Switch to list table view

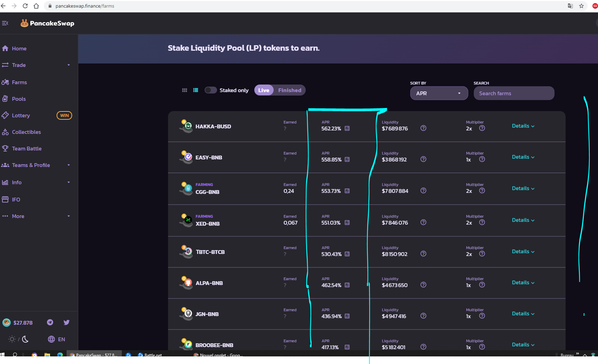(x=196, y=90)
